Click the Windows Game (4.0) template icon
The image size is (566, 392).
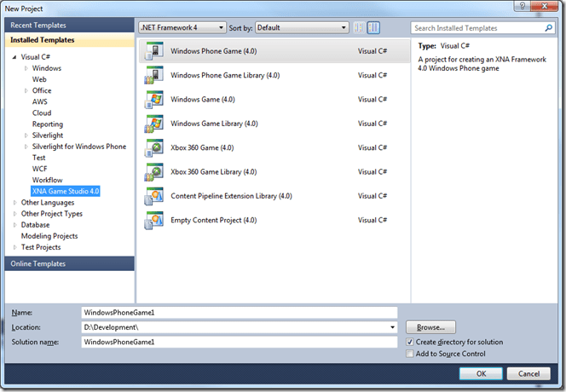[x=154, y=99]
